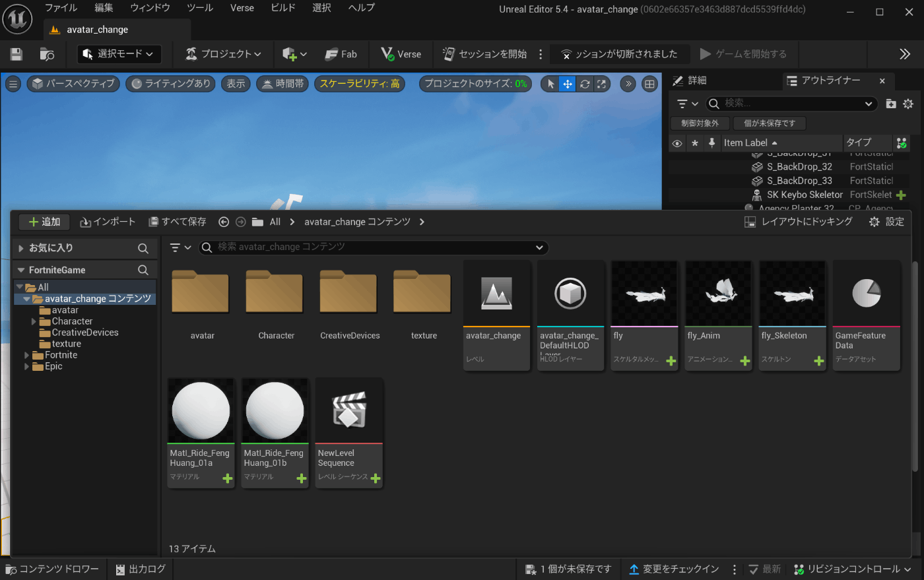Viewport: 924px width, 580px height.
Task: Open check-in options three-dot menu
Action: (735, 569)
